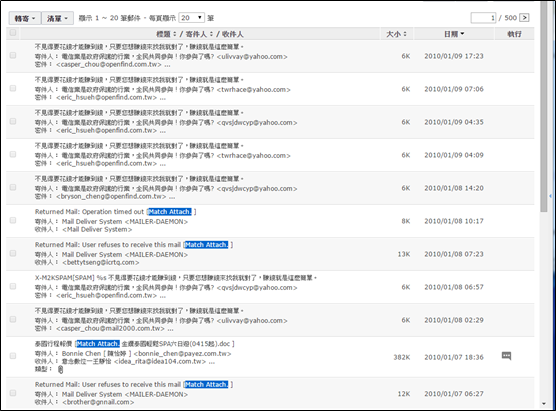This screenshot has height=411, width=556.
Task: Open the 清單 dropdown button
Action: coord(57,18)
